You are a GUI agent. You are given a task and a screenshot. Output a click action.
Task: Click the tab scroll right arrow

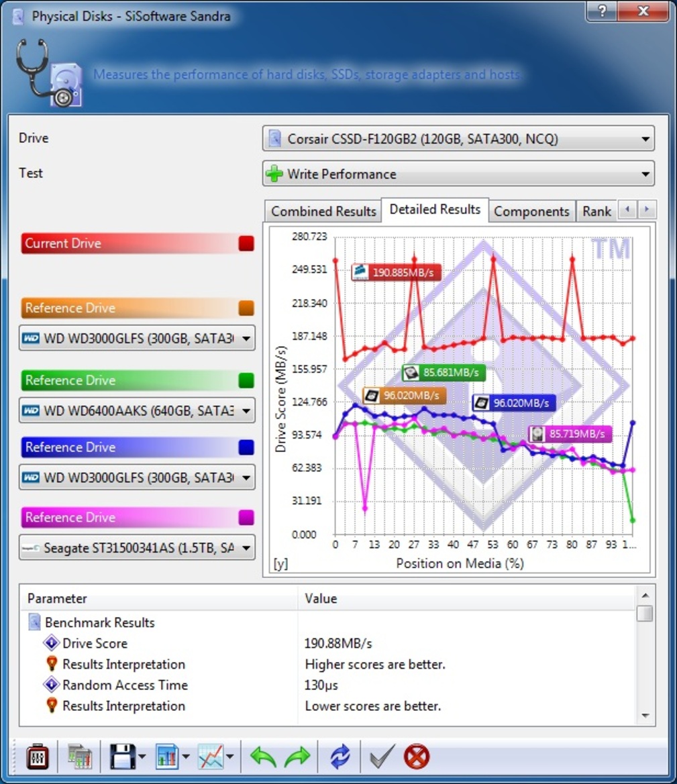[x=647, y=209]
